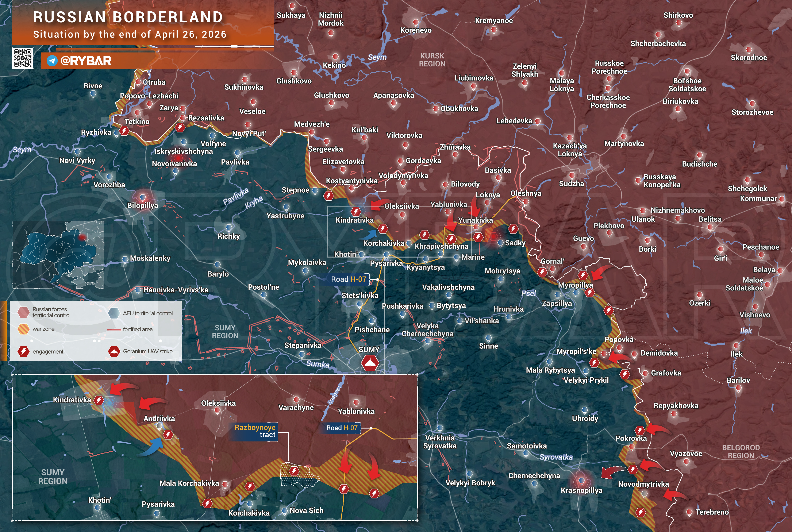Viewport: 792px width, 532px height.
Task: Click the engagement marker inside Razboynoye tract area
Action: point(294,471)
